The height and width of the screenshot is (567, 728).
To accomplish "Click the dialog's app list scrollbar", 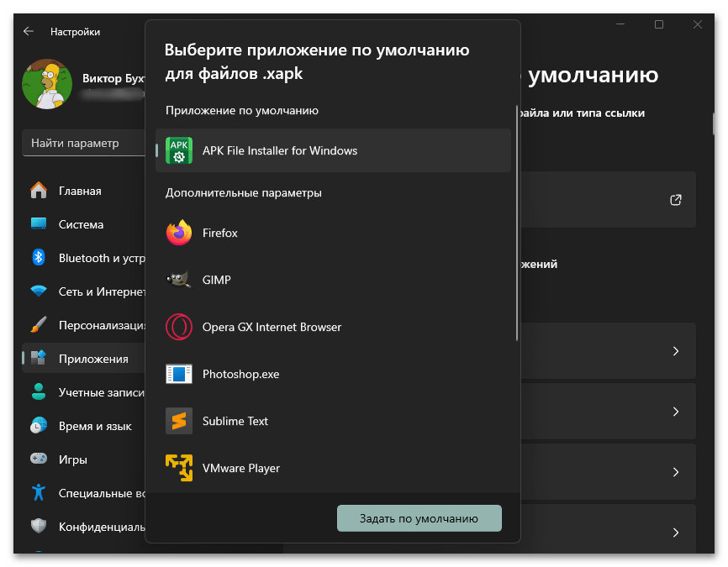I will 517,223.
